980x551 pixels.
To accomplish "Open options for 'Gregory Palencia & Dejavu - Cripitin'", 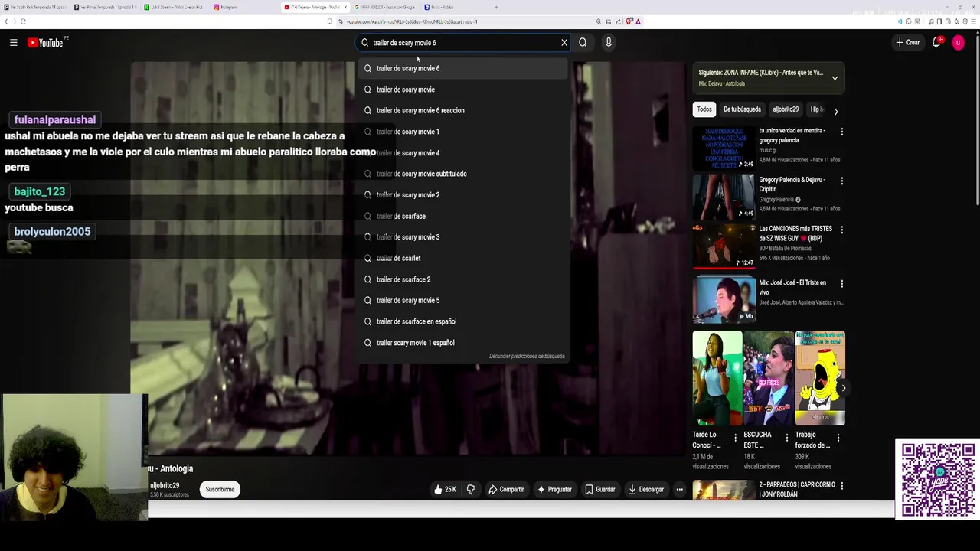I will pos(841,181).
